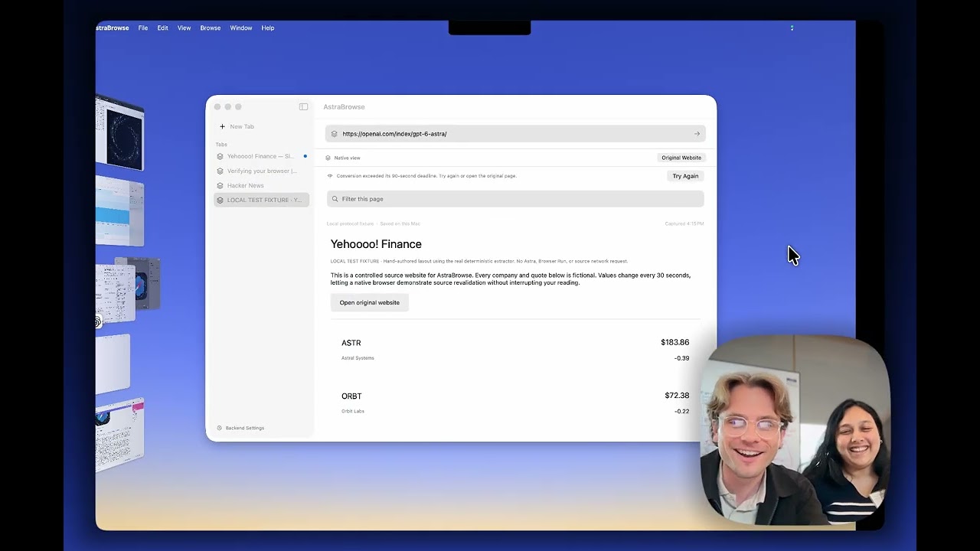Click the New Tab label
The height and width of the screenshot is (551, 980).
tap(242, 126)
